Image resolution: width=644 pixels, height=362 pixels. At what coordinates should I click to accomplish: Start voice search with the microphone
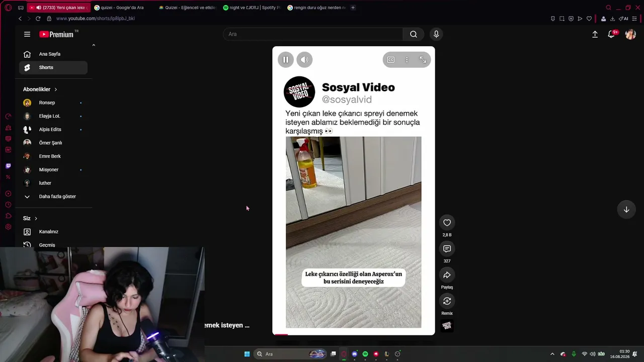coord(436,34)
